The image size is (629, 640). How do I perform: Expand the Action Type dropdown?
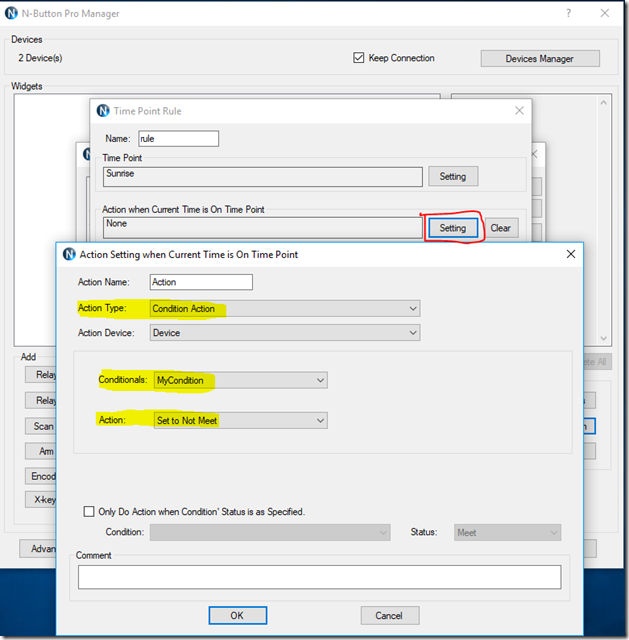click(285, 309)
